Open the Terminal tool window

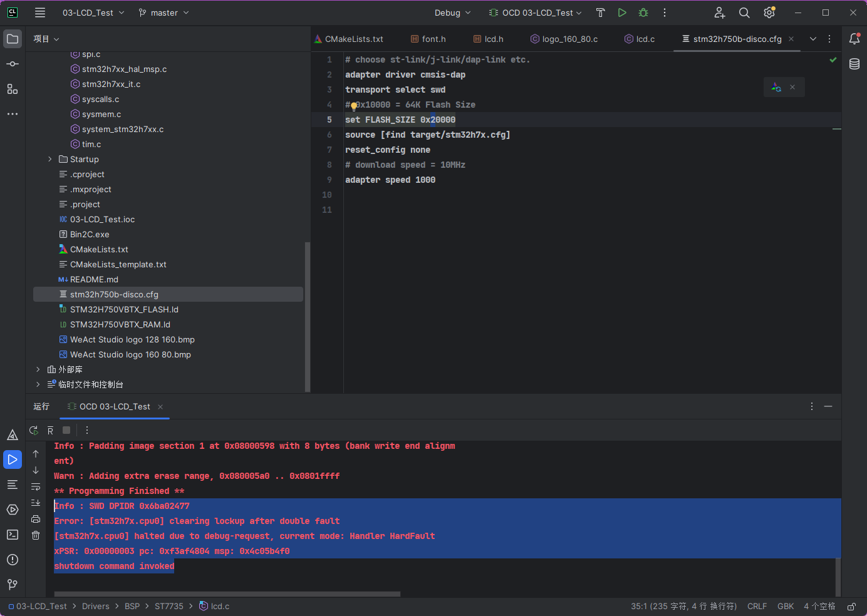[x=13, y=535]
